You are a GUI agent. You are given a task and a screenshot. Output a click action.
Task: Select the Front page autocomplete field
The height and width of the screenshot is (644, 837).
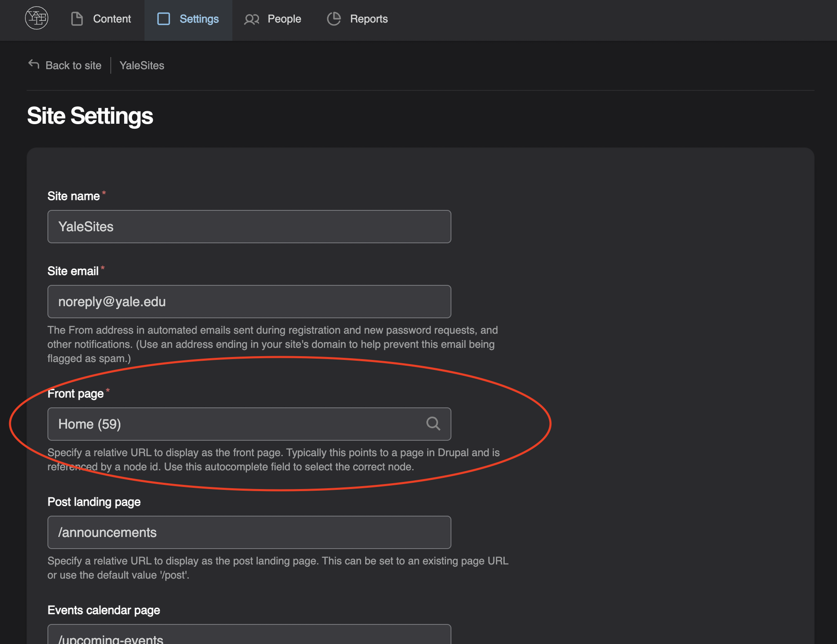[x=249, y=424]
